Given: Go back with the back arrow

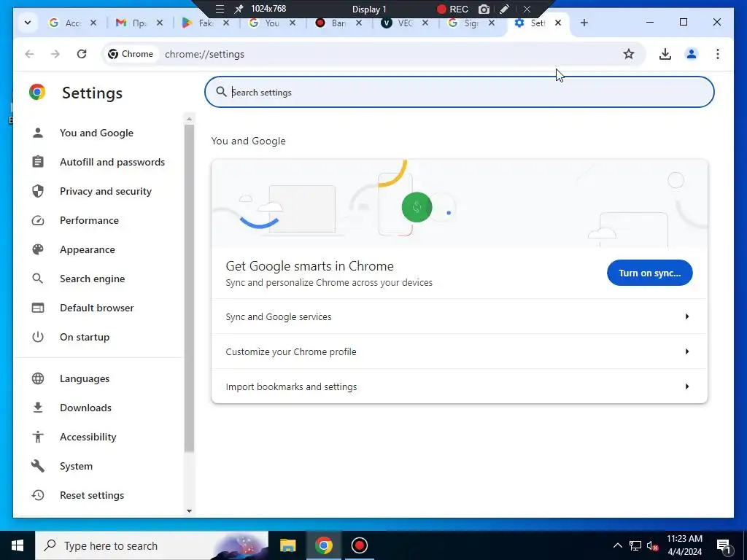Looking at the screenshot, I should [29, 54].
